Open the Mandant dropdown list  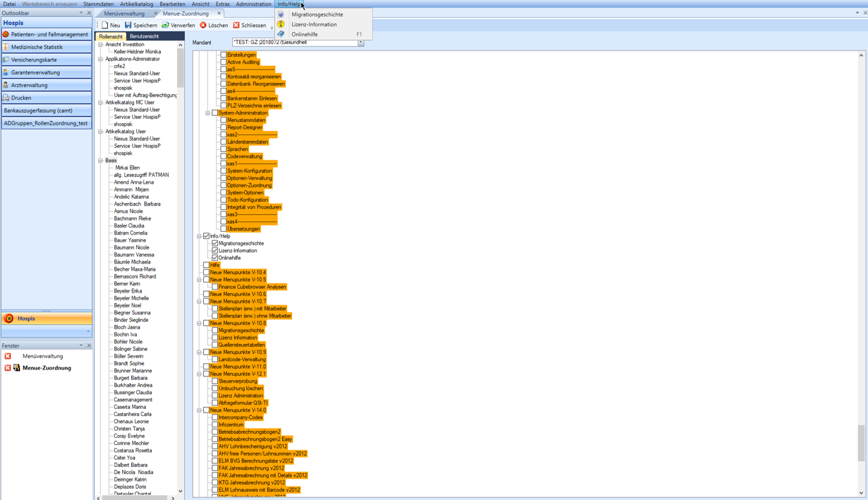(x=361, y=42)
